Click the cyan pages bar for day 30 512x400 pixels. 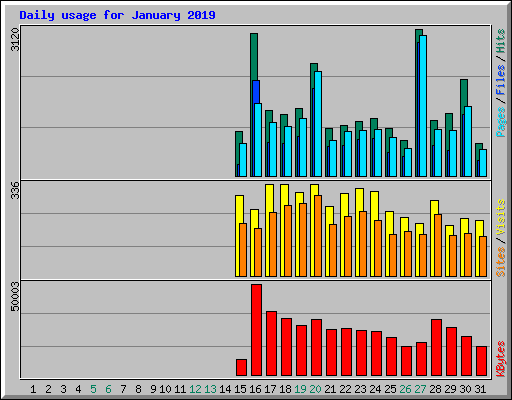click(468, 142)
